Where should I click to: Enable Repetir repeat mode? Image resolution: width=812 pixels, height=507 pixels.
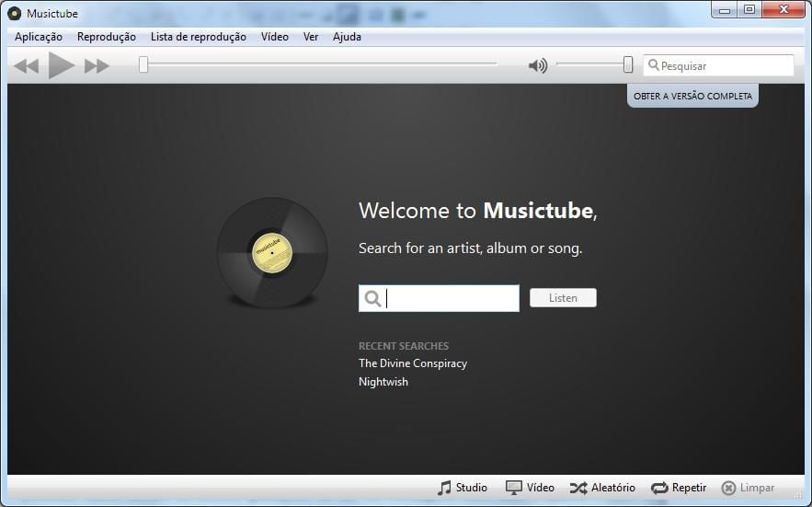click(679, 488)
